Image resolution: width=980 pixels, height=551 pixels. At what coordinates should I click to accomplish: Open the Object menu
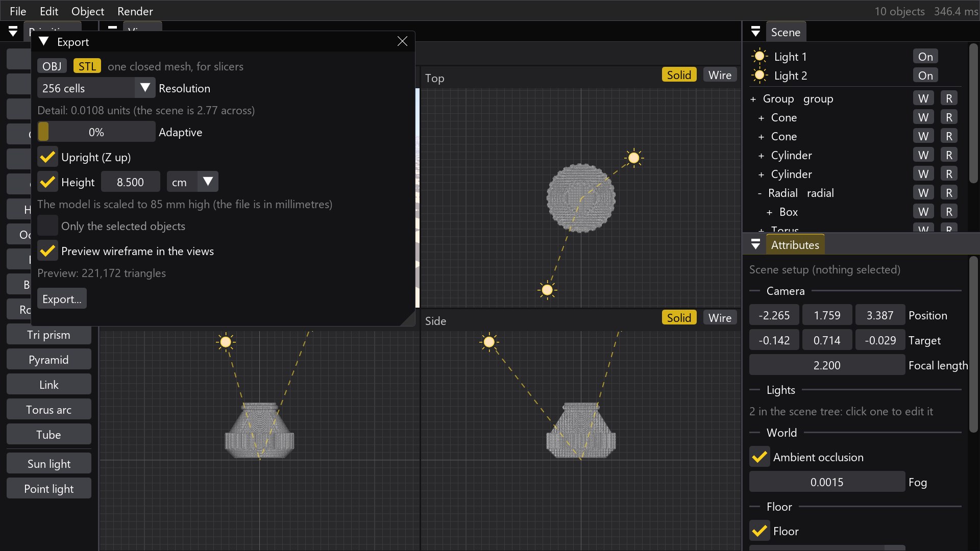[x=87, y=11]
